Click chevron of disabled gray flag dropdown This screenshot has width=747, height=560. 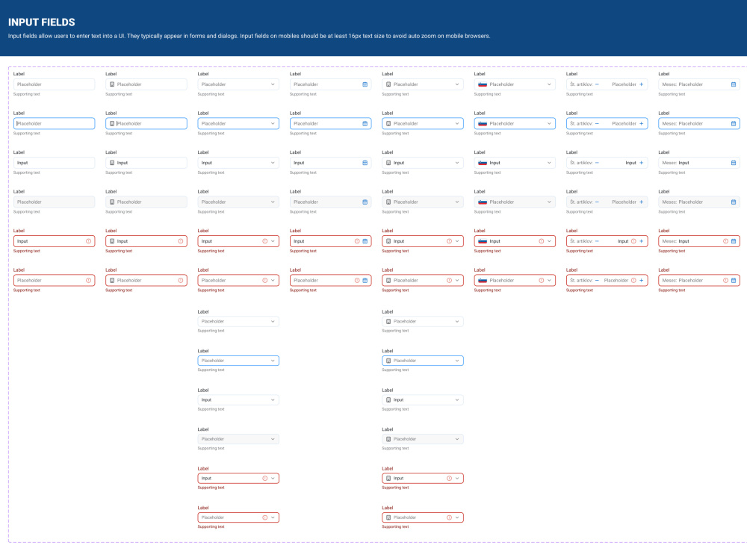(549, 202)
